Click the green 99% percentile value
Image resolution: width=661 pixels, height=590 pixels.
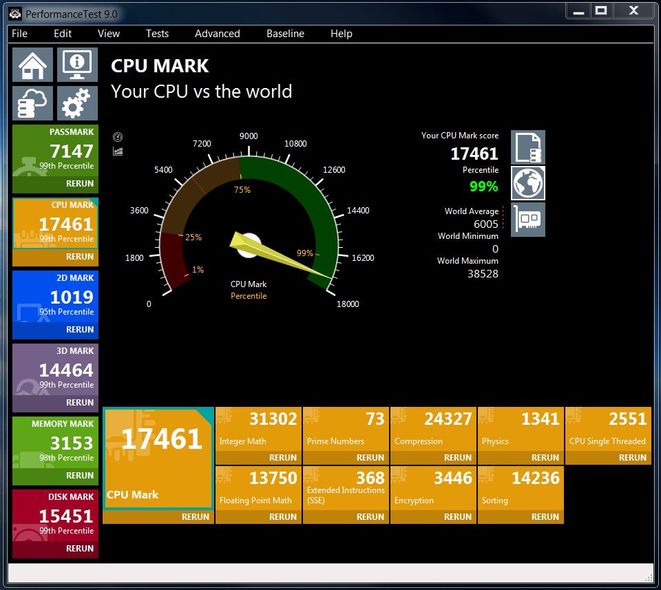484,186
